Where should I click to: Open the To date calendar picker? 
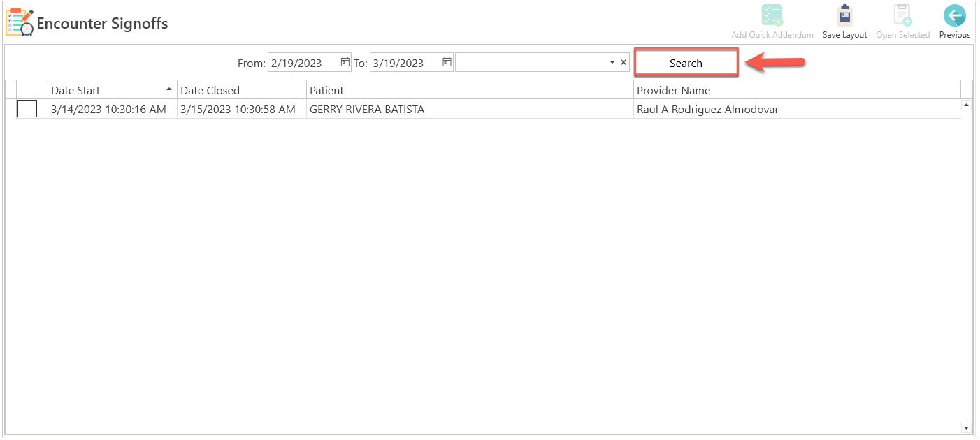click(447, 62)
